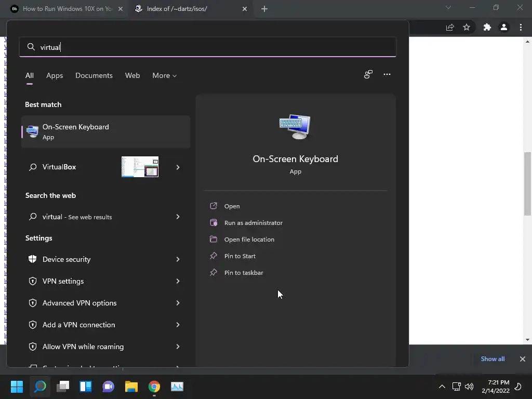Switch to the Apps filter tab
This screenshot has width=532, height=399.
[55, 76]
